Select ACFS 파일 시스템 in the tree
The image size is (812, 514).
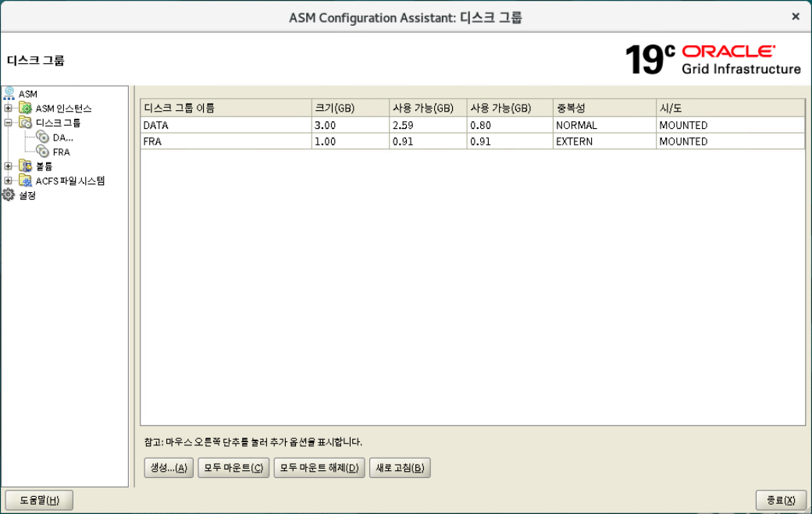pos(70,181)
